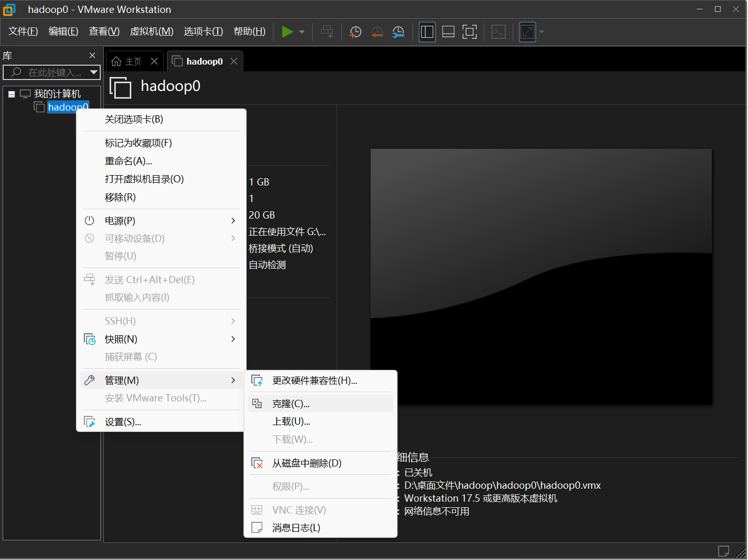748x560 pixels.
Task: Click the hadoop0.vmx configuration file path
Action: 502,486
